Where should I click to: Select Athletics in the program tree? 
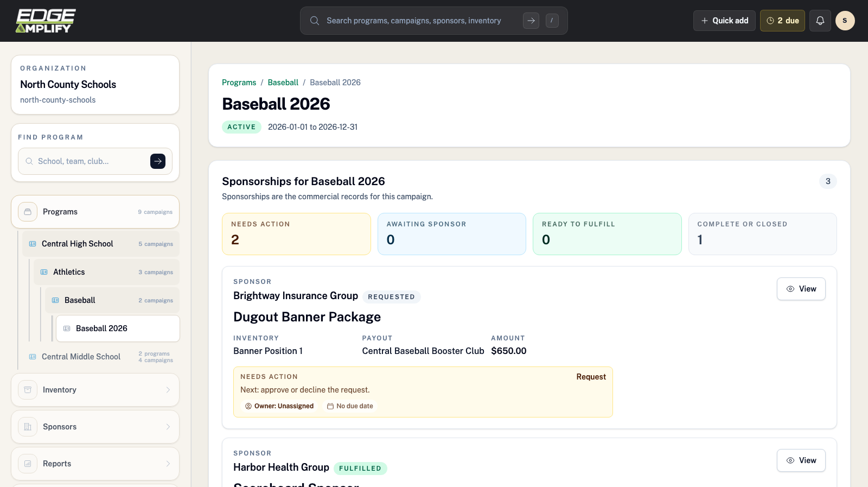107,272
